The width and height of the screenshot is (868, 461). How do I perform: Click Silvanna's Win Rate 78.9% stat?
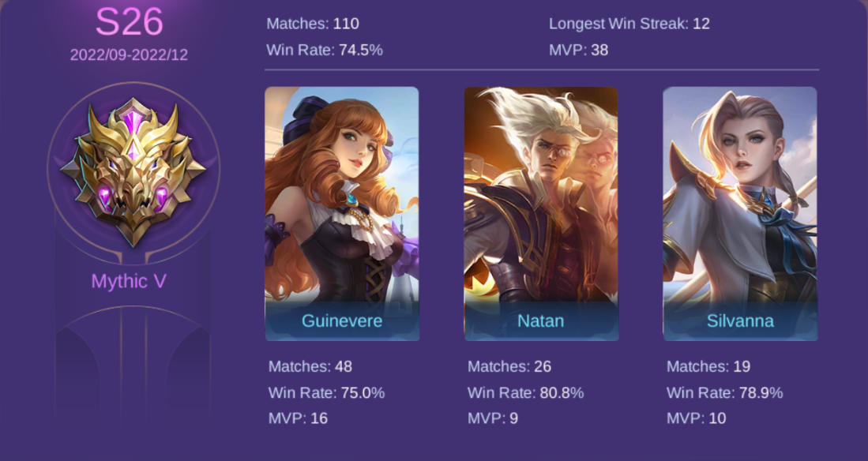coord(724,393)
